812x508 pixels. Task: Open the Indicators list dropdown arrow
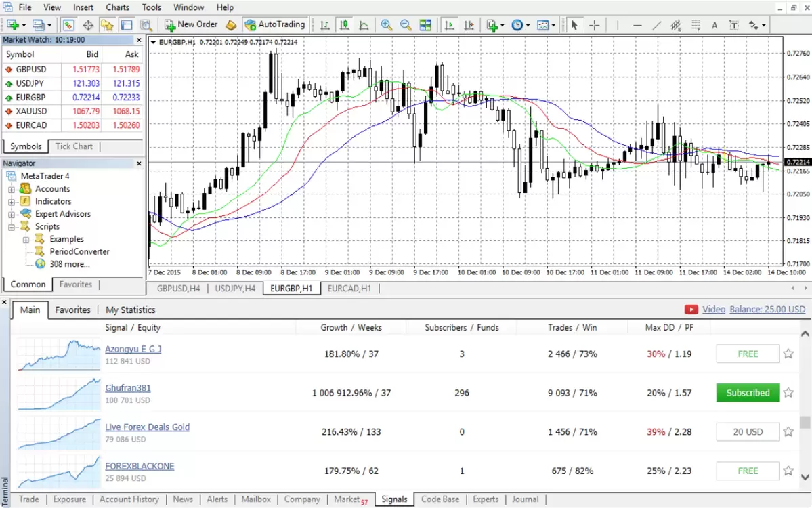[502, 25]
